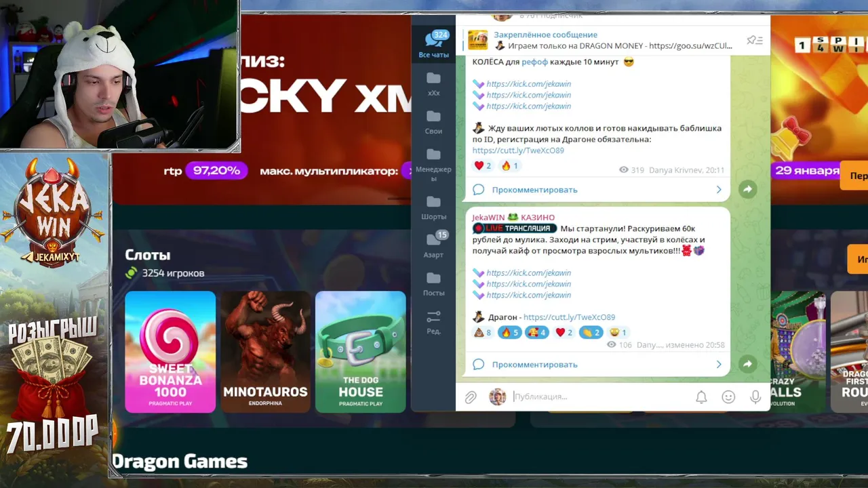Open first kick.com/jekawin link in top post
Image resolution: width=868 pixels, height=488 pixels.
[528, 84]
